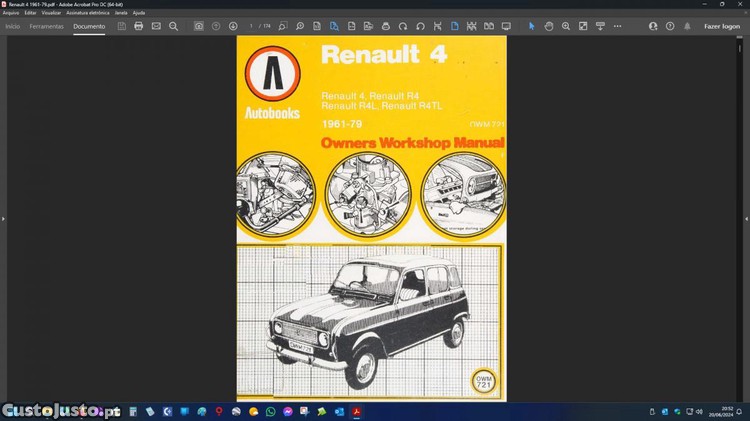Image resolution: width=750 pixels, height=421 pixels.
Task: Click the Fazer logon button
Action: pos(722,26)
